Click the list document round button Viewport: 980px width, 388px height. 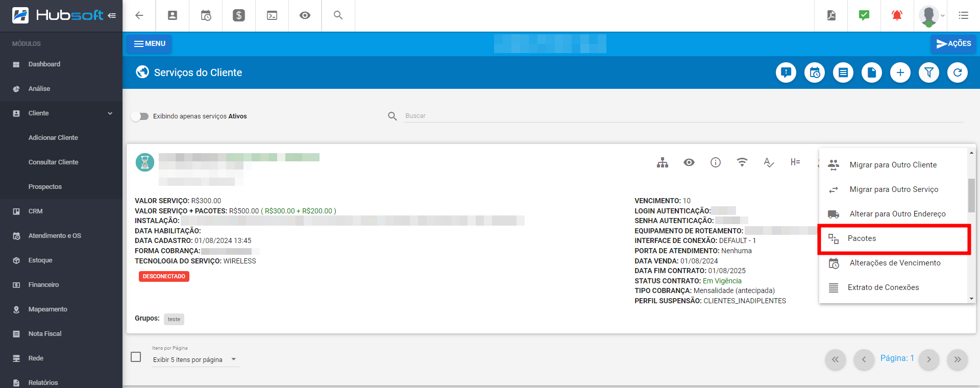coord(843,72)
